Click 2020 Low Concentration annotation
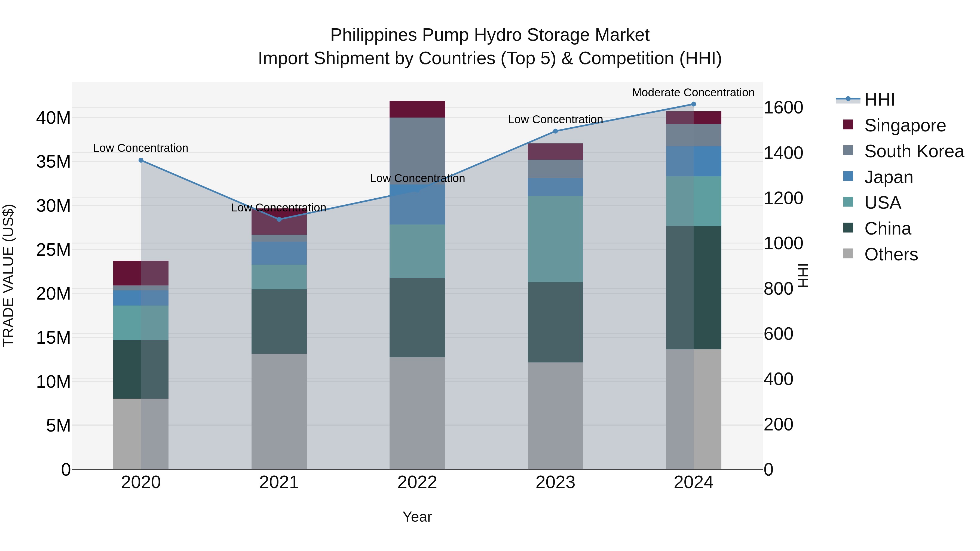 pos(141,148)
